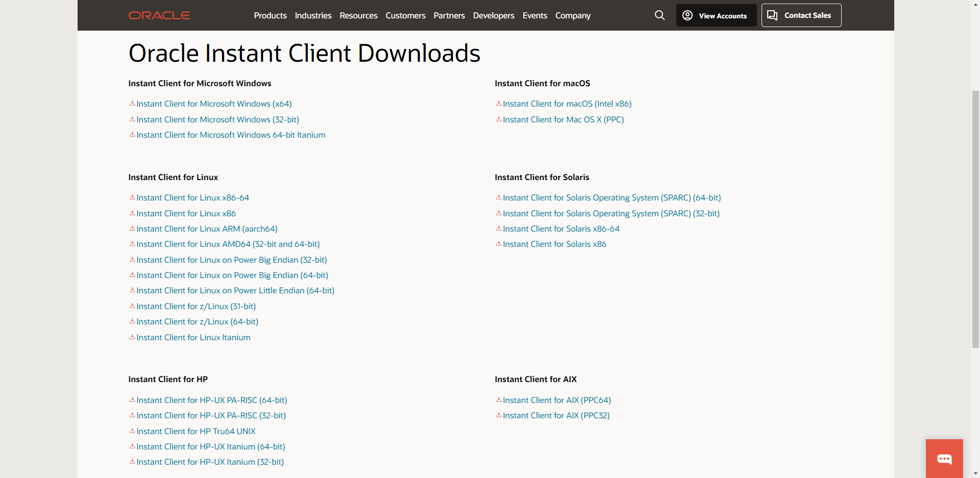Open Linux AMD64 (32-bit and 64-bit) link
Screen dimensions: 980x478
[x=228, y=244]
